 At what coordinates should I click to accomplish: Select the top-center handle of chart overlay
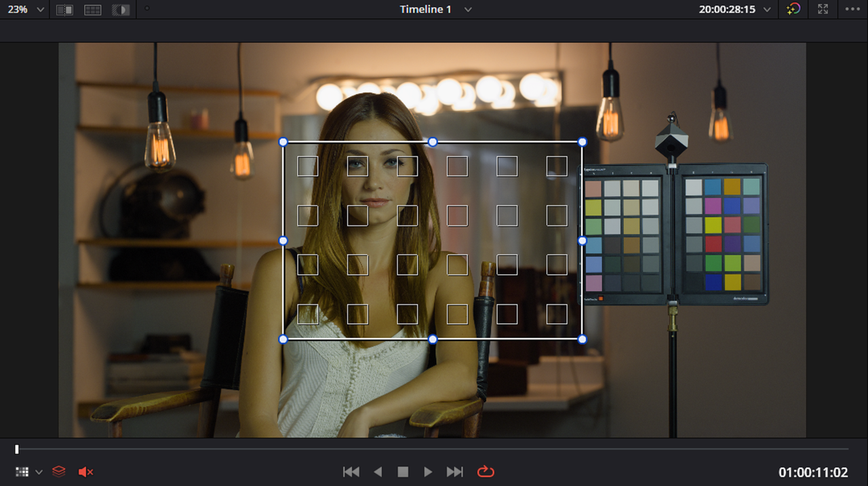(433, 142)
